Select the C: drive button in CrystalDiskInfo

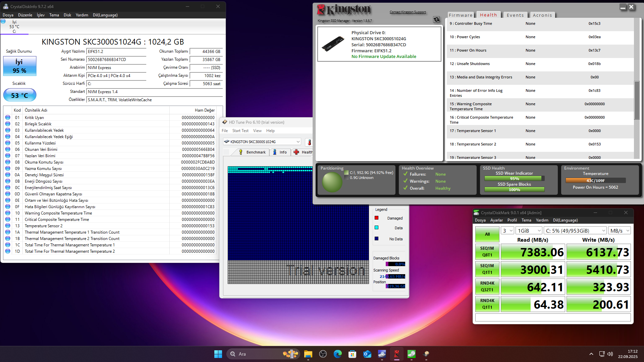coord(14,26)
